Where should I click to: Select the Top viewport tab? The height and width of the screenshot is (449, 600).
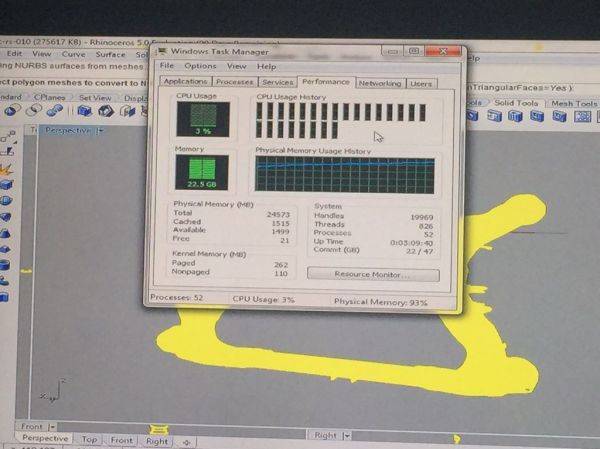click(89, 439)
